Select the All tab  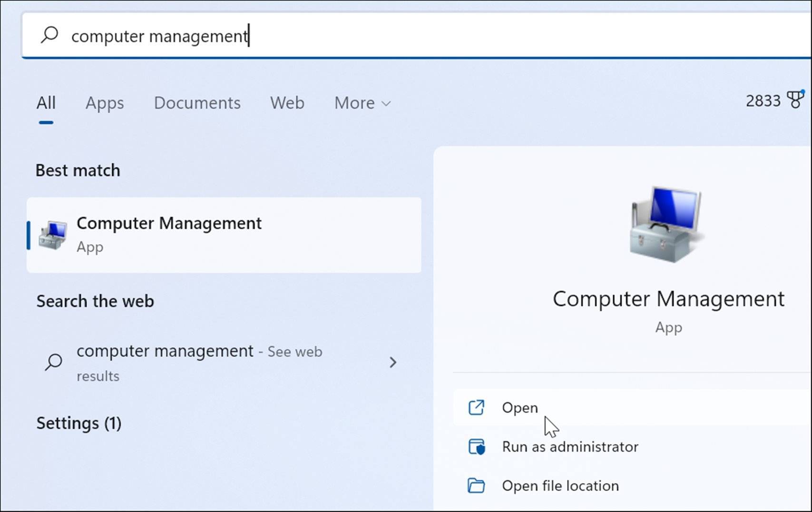46,103
